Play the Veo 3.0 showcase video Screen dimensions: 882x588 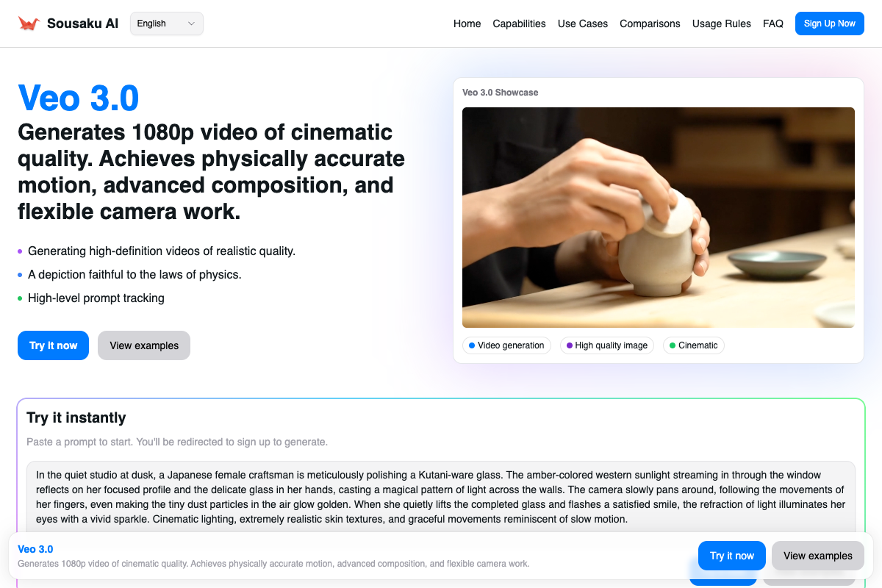tap(659, 218)
